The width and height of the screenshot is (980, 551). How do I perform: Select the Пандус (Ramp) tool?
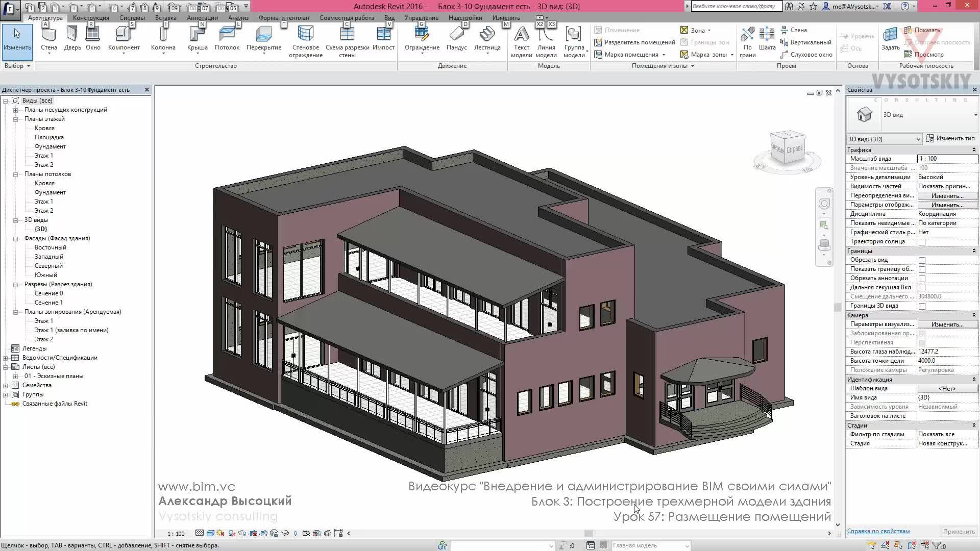pyautogui.click(x=457, y=39)
